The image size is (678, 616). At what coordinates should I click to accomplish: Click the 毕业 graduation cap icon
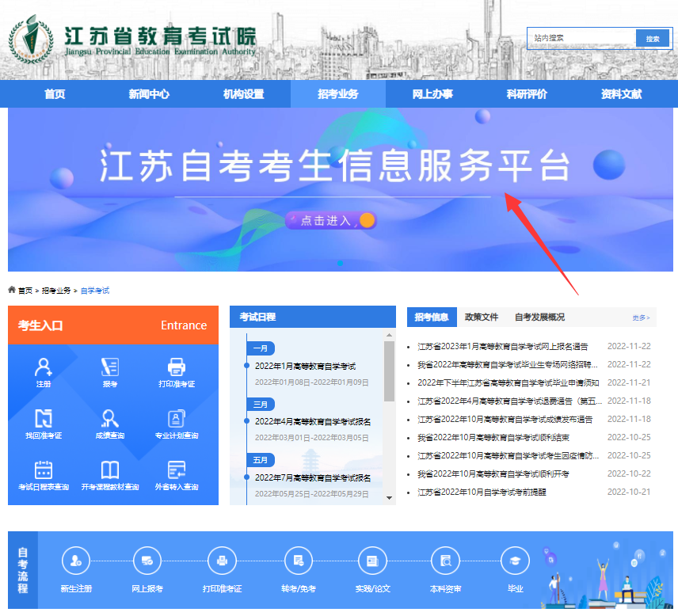515,561
